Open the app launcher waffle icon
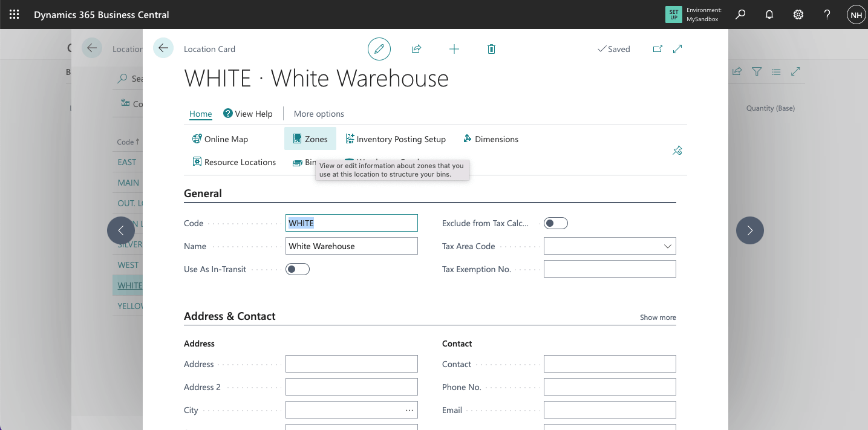The width and height of the screenshot is (868, 430). point(14,15)
